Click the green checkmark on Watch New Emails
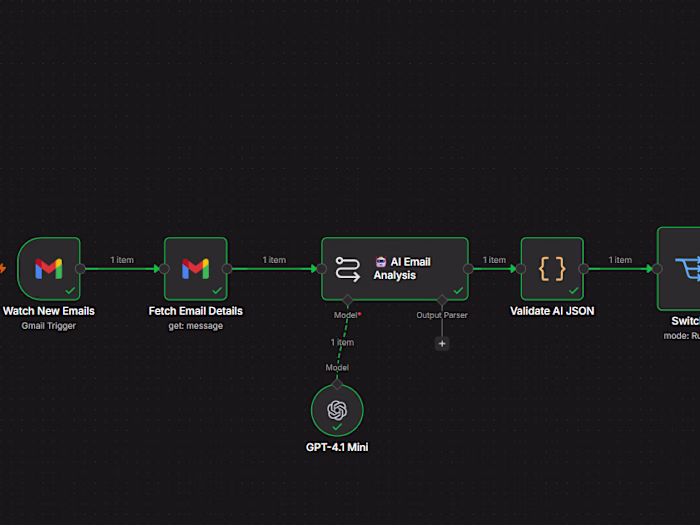This screenshot has width=700, height=525. (x=70, y=291)
